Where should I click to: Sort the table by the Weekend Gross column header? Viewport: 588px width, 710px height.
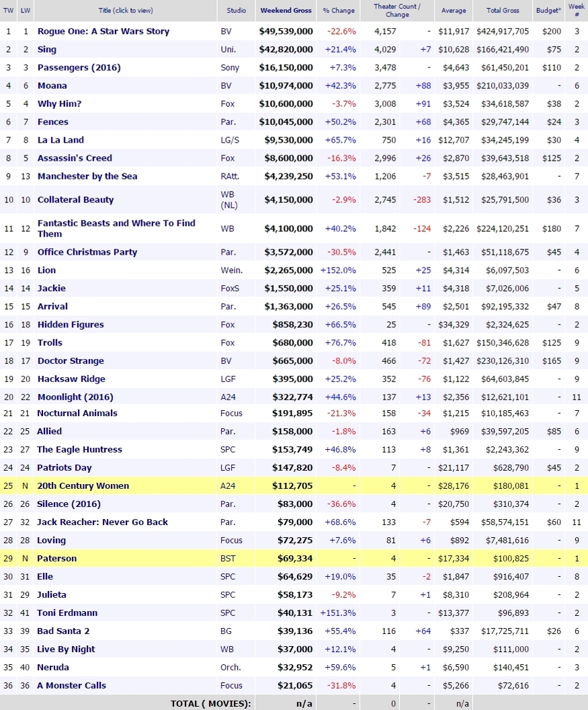[x=286, y=10]
